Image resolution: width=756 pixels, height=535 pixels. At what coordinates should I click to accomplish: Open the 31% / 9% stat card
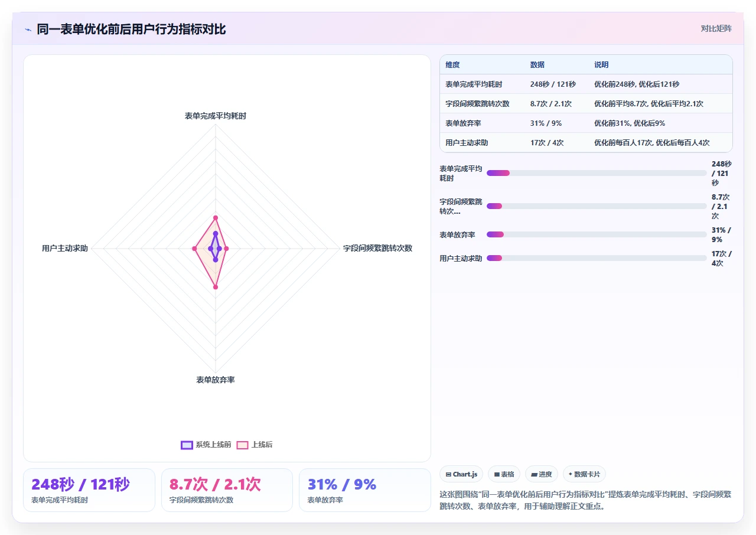click(x=365, y=490)
